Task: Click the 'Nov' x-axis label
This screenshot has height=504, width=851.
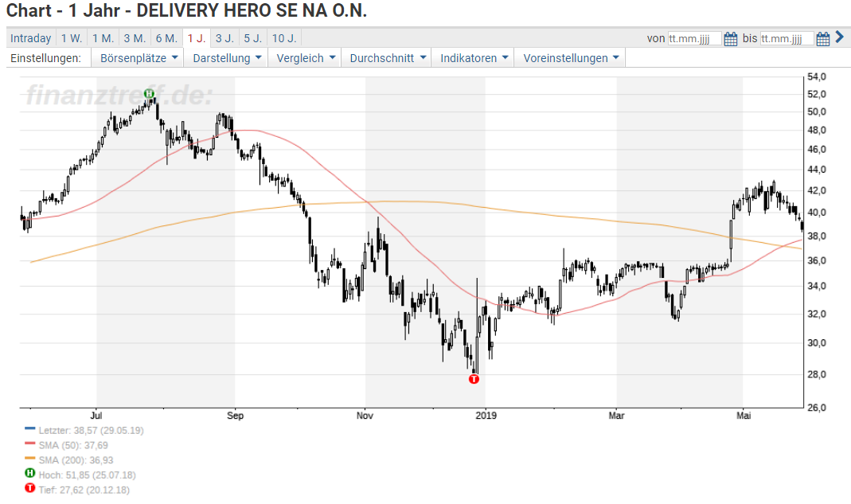Action: coord(365,416)
